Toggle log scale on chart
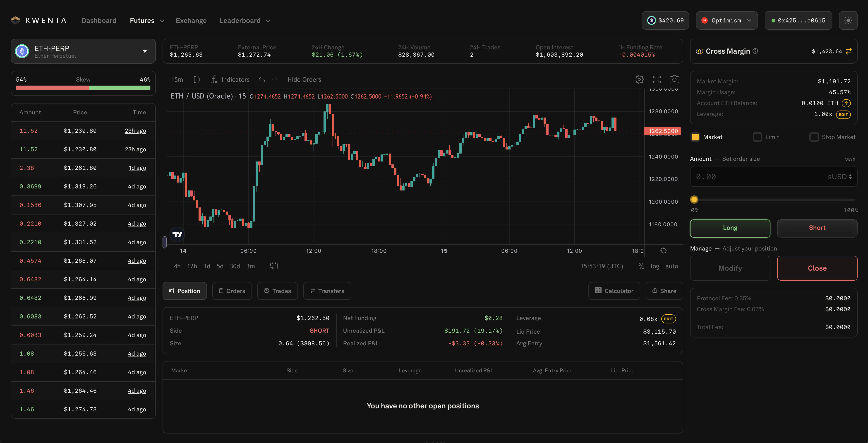 655,266
